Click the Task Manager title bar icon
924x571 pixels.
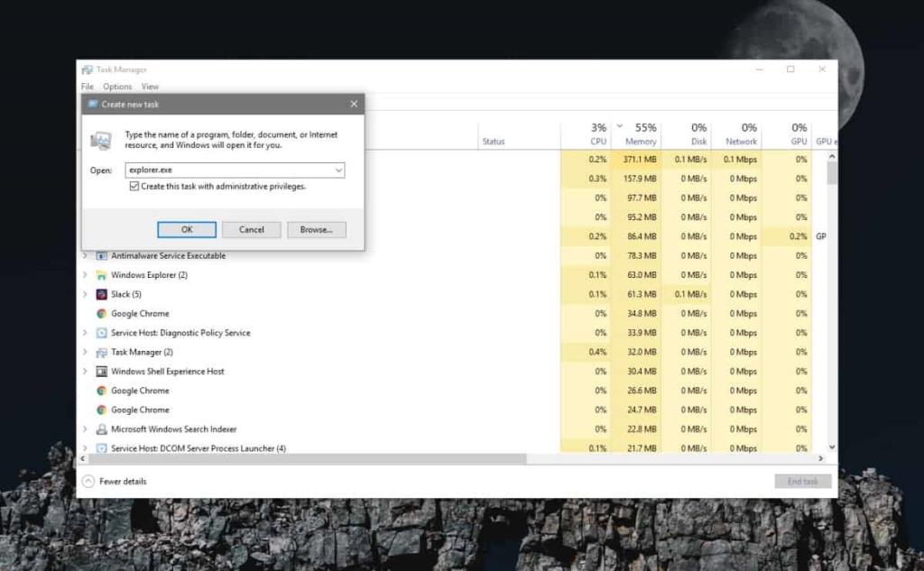click(x=87, y=69)
